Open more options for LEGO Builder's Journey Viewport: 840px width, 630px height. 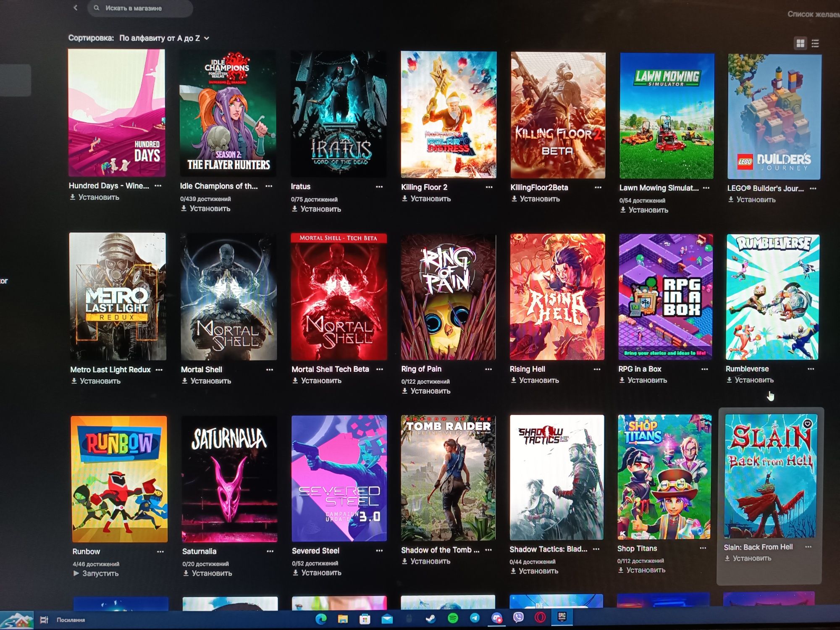pos(813,189)
